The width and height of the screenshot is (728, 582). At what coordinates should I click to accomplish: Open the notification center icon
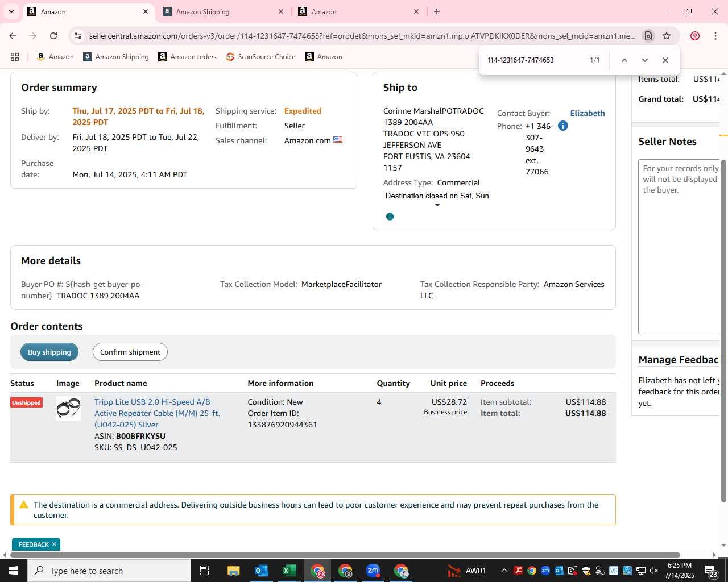711,571
